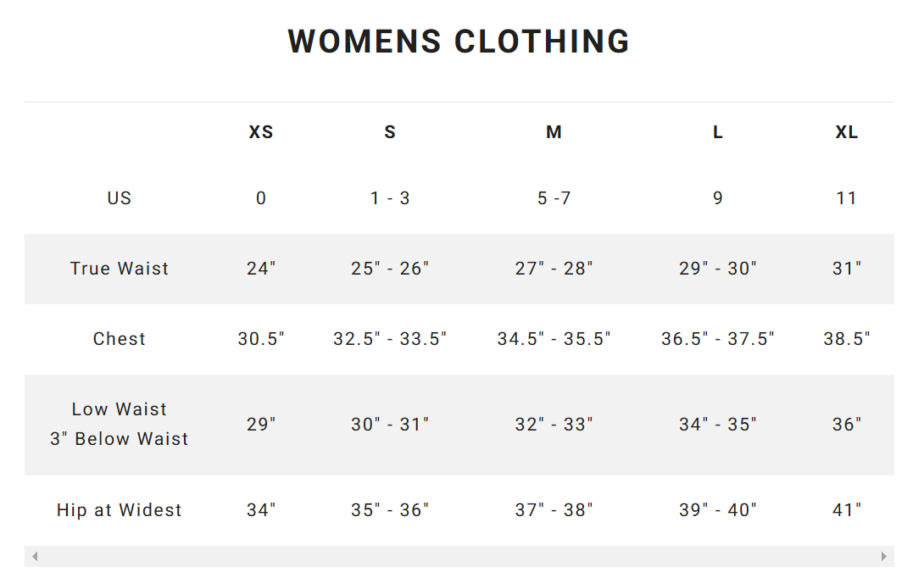Select the L size column header

click(x=717, y=132)
